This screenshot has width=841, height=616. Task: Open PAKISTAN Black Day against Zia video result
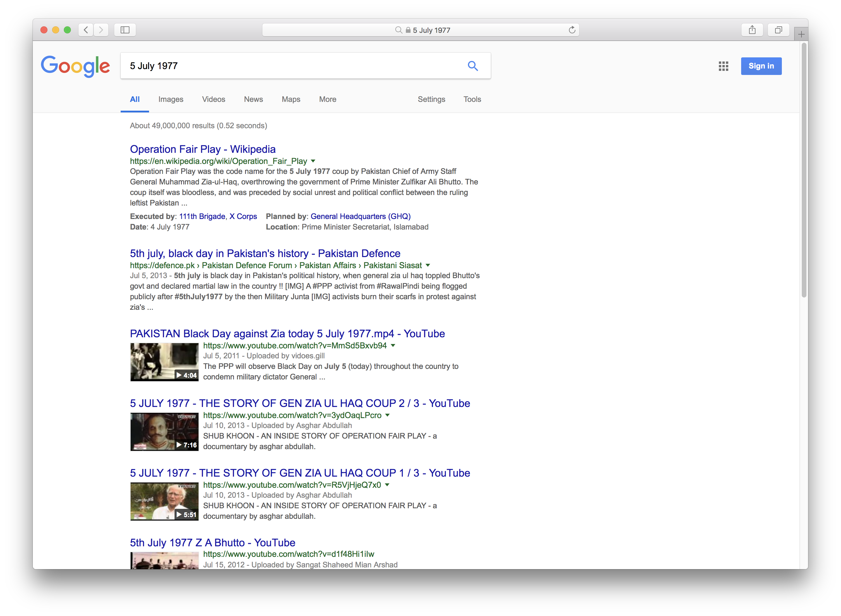click(287, 334)
